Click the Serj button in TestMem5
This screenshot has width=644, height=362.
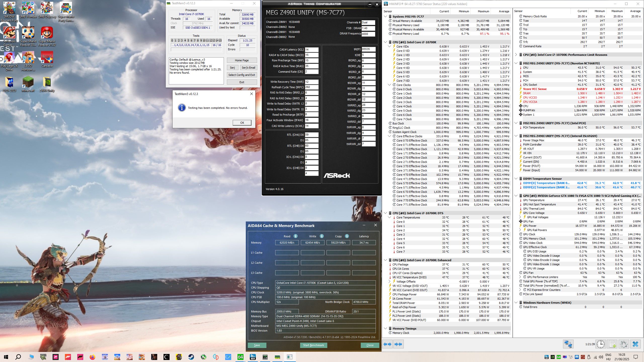coord(232,68)
